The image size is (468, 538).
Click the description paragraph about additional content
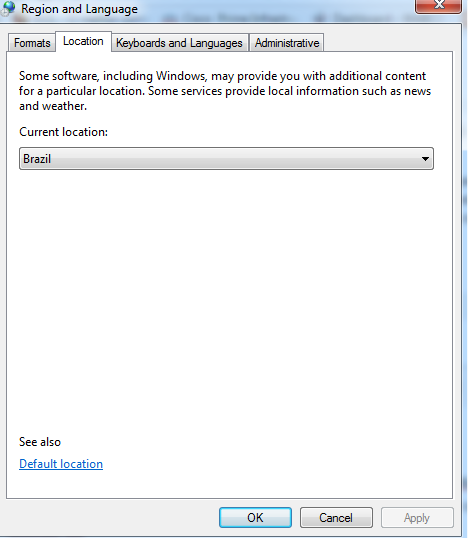pyautogui.click(x=225, y=91)
